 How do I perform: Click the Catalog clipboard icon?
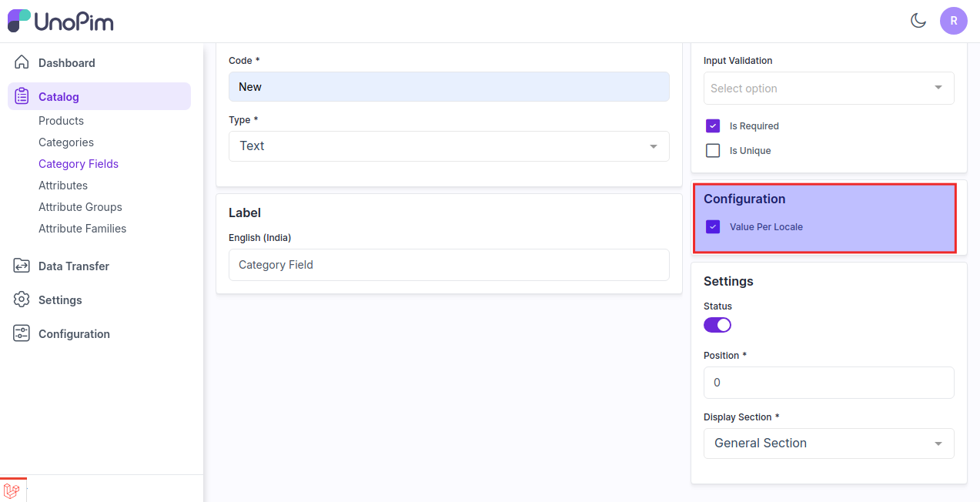22,96
